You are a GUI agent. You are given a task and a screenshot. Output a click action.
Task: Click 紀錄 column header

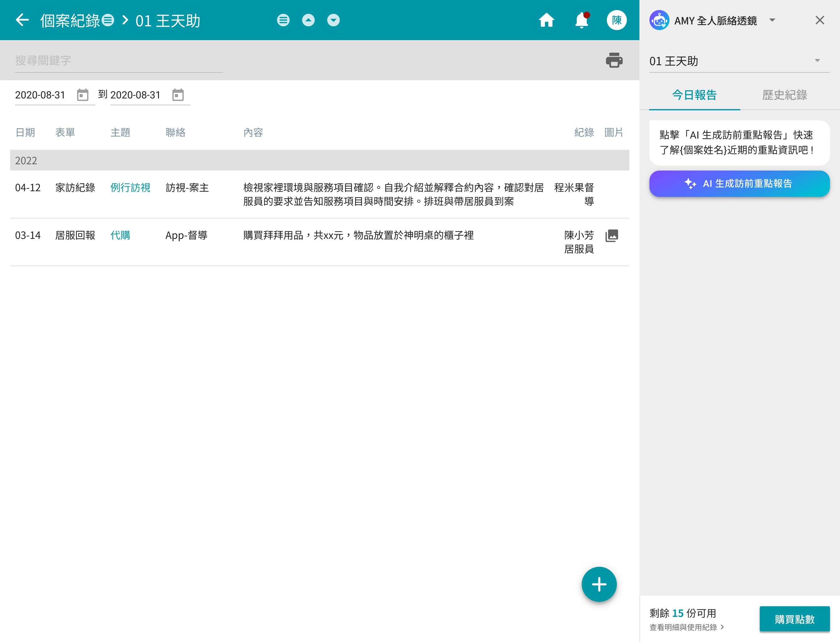(584, 132)
